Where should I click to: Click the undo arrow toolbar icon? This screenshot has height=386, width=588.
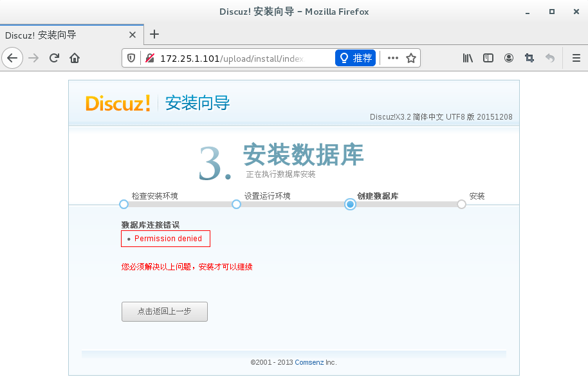550,58
